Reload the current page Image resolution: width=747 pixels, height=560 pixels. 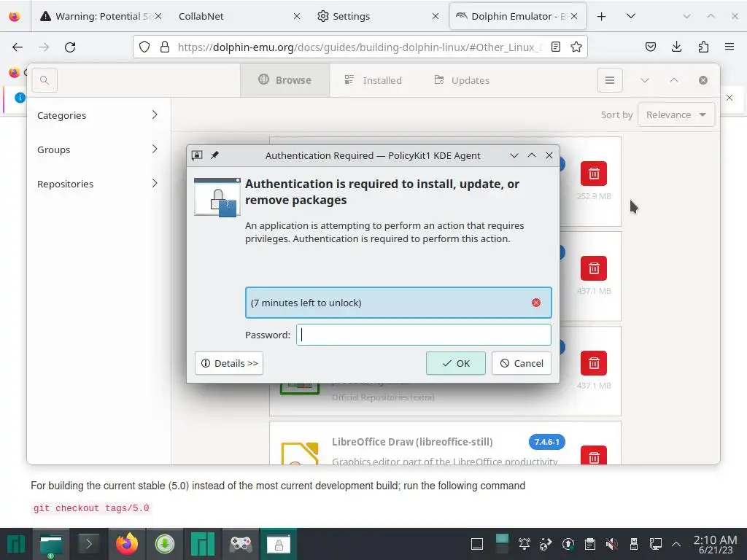pos(70,47)
